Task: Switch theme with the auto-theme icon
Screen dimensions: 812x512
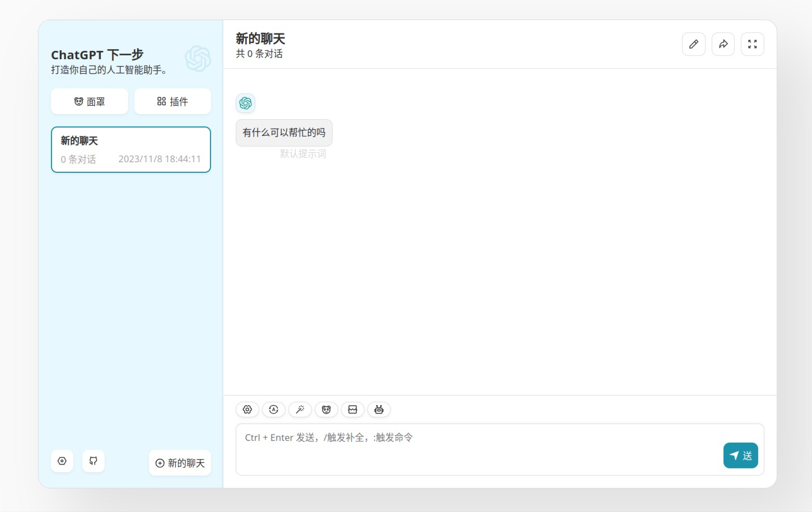Action: point(274,410)
